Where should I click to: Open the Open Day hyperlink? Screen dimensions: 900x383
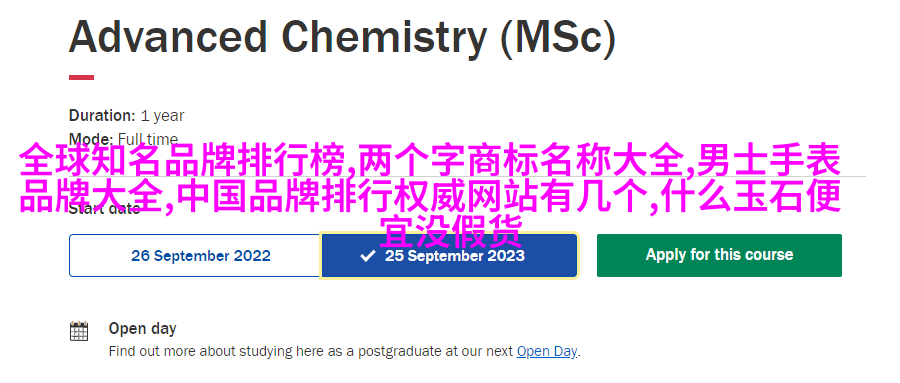click(547, 351)
